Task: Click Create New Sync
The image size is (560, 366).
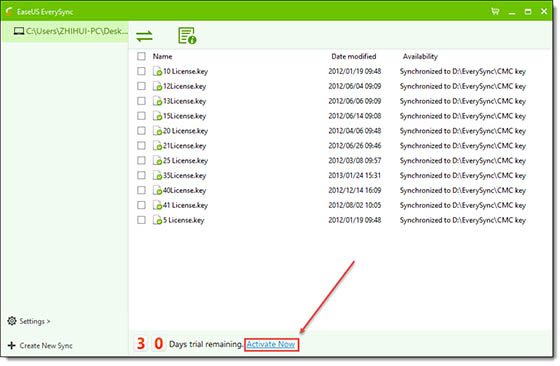Action: click(46, 346)
